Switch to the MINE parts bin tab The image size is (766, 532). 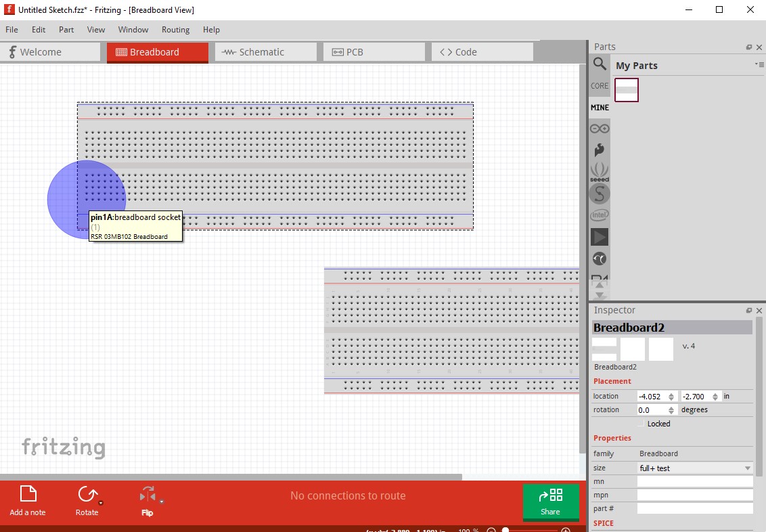click(x=599, y=107)
